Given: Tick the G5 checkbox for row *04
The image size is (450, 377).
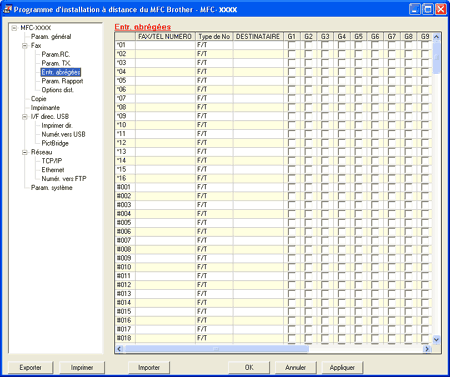Looking at the screenshot, I should (358, 71).
